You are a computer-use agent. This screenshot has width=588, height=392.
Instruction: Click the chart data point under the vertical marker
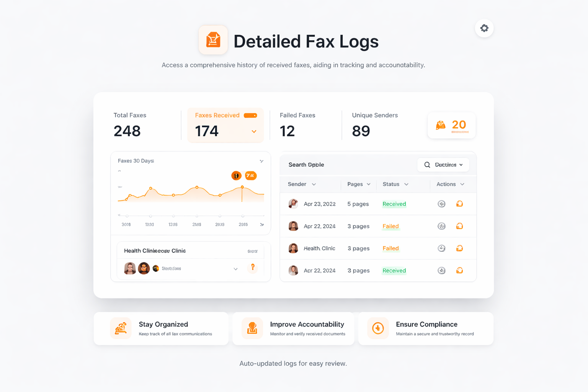[x=242, y=187]
